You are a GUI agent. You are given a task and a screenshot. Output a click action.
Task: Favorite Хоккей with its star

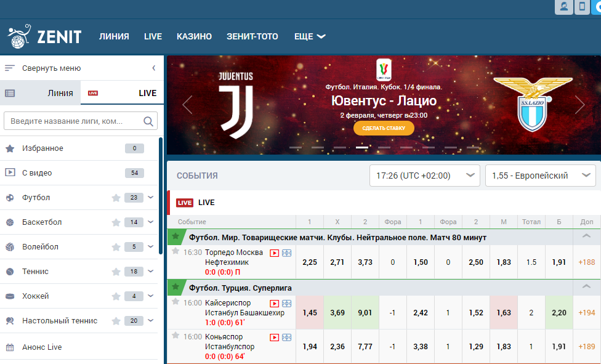116,296
